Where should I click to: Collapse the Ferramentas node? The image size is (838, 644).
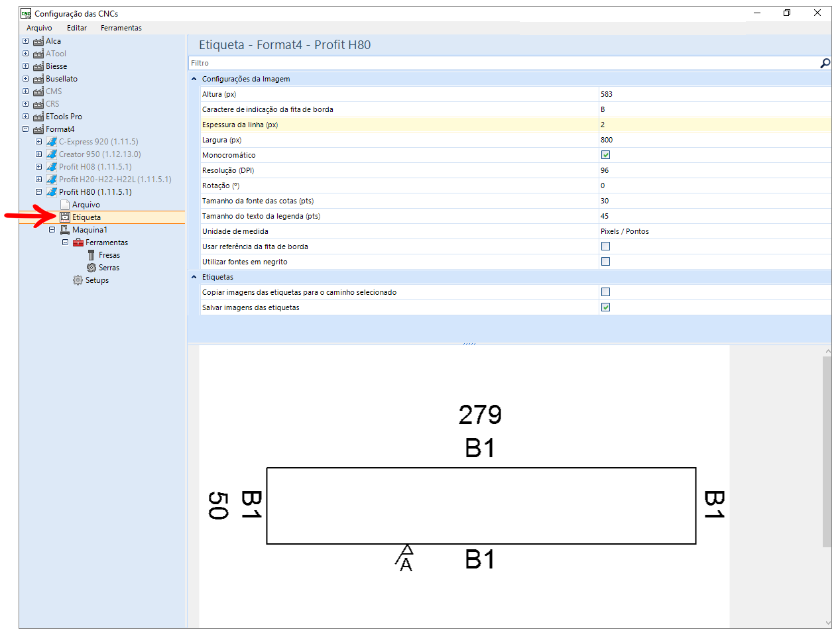[66, 242]
